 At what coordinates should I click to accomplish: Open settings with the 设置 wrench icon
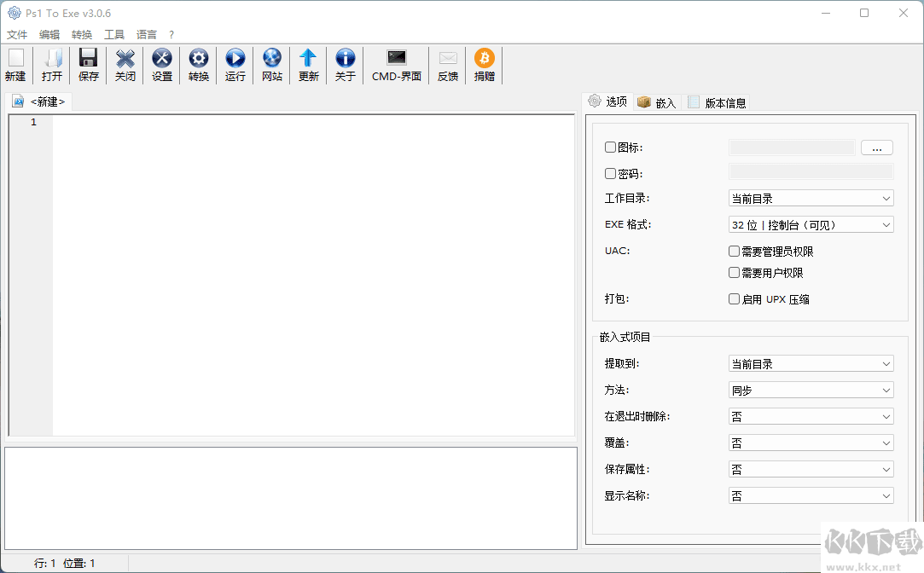161,65
